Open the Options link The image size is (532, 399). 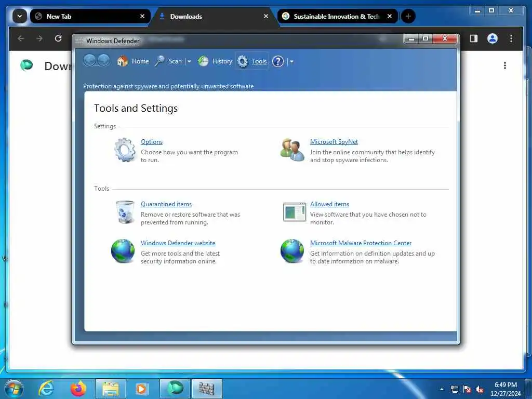152,142
